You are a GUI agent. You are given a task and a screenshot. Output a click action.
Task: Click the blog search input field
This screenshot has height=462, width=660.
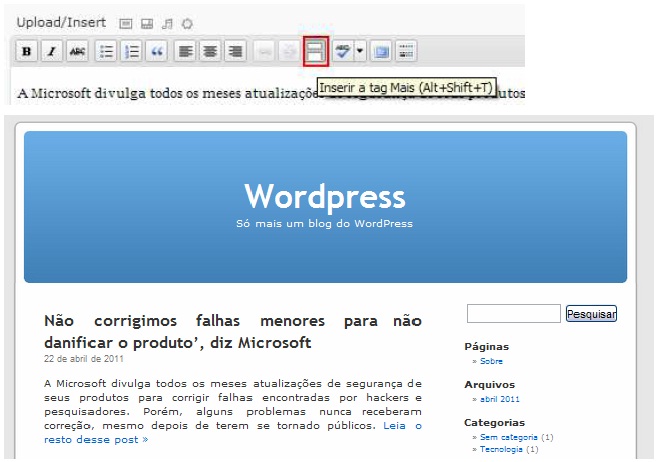(x=514, y=313)
